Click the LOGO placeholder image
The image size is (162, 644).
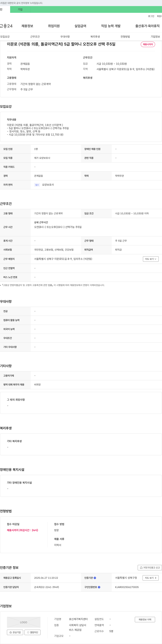23,622
